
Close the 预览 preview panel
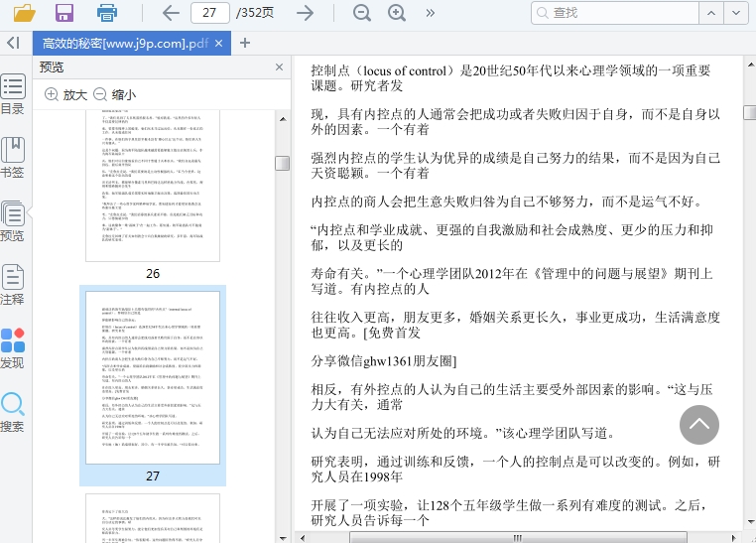coord(279,68)
